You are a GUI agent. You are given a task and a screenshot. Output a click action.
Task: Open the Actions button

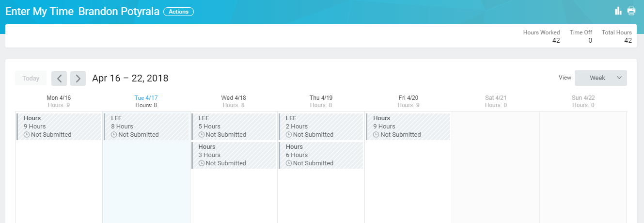(178, 12)
